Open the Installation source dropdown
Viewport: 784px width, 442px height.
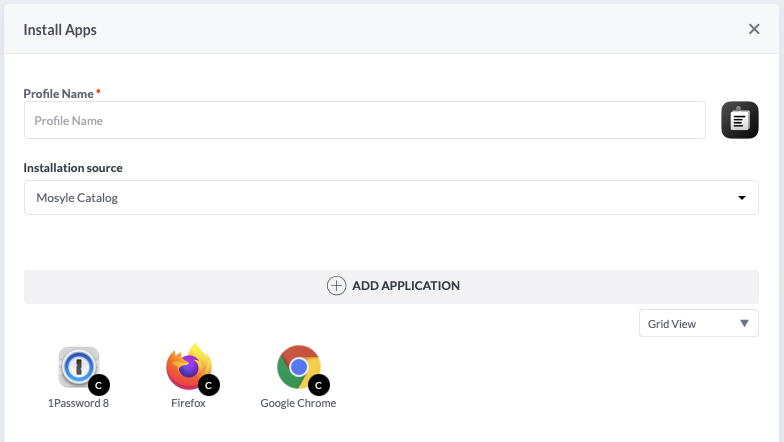[391, 198]
